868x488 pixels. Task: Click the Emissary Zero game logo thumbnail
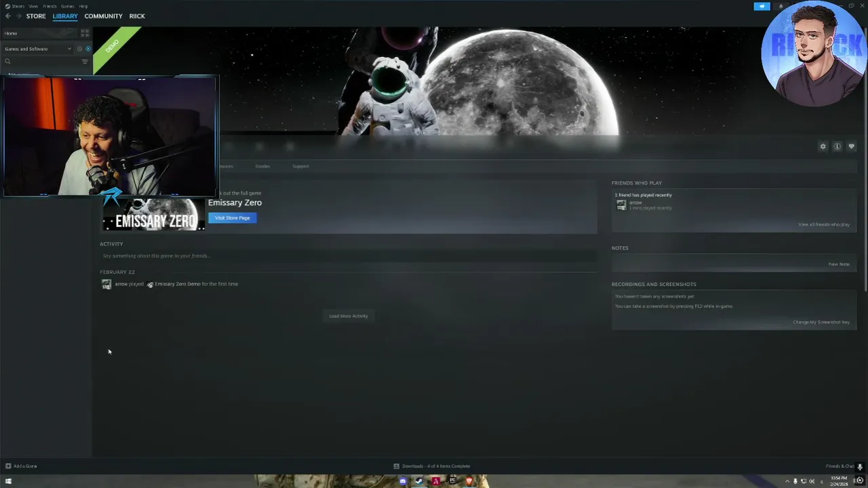[x=153, y=213]
